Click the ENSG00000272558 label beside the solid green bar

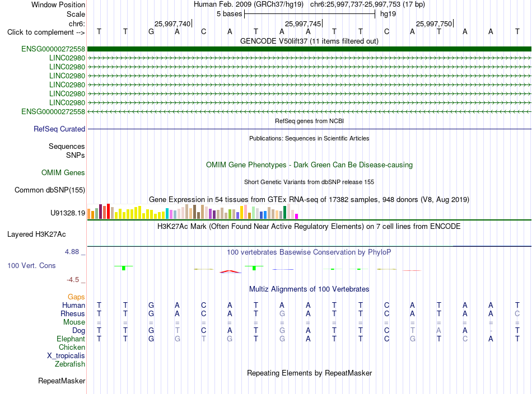point(53,49)
